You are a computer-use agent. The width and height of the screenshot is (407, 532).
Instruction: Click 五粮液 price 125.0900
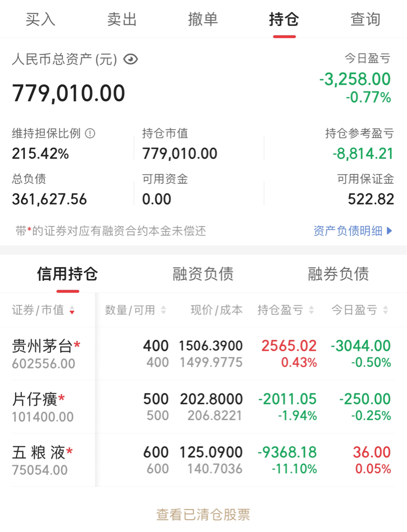pyautogui.click(x=211, y=453)
